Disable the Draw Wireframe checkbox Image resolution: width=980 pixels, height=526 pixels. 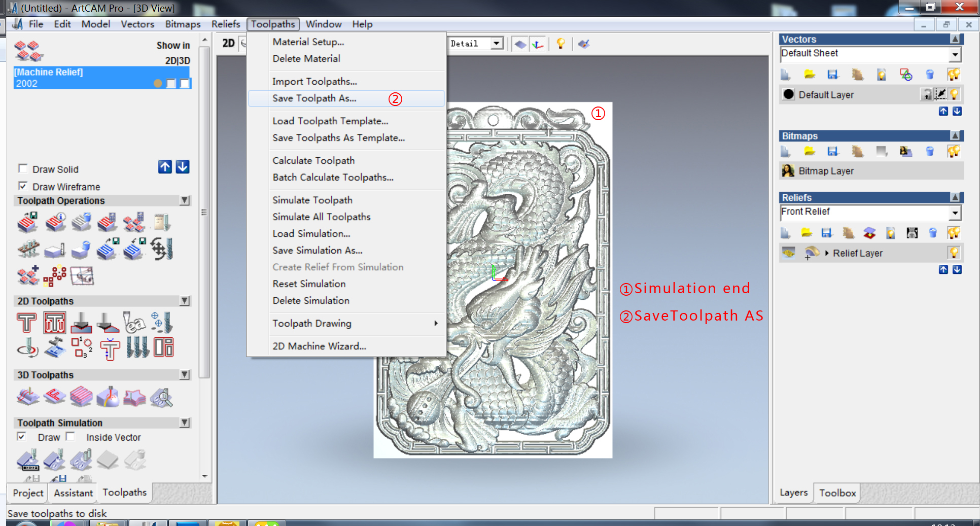click(23, 186)
